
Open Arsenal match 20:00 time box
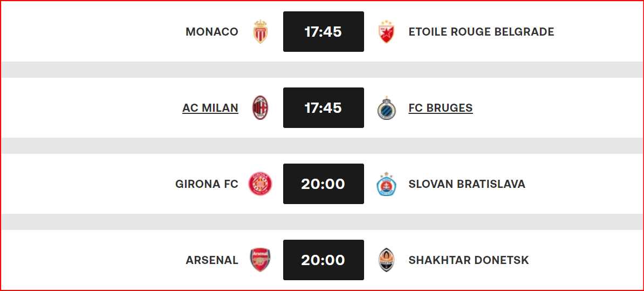324,260
